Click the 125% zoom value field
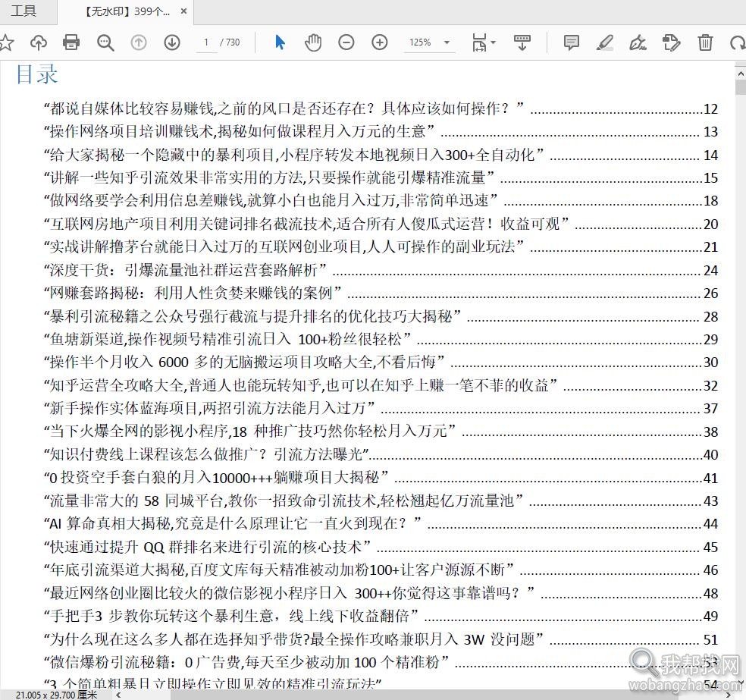The height and width of the screenshot is (700, 746). [x=420, y=42]
